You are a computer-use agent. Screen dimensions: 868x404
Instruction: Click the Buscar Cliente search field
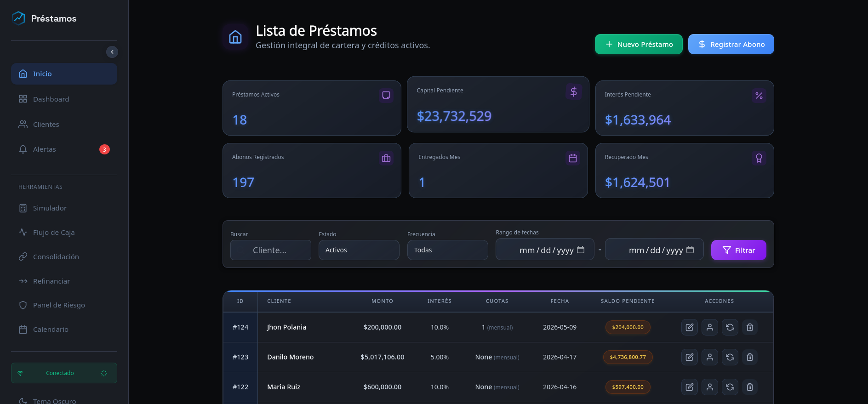271,250
